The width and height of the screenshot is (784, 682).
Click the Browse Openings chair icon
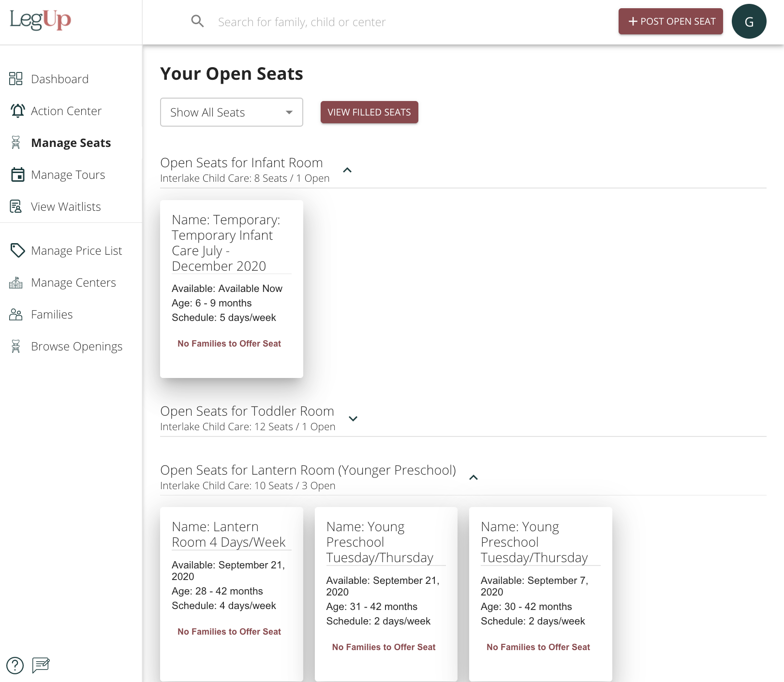coord(16,346)
